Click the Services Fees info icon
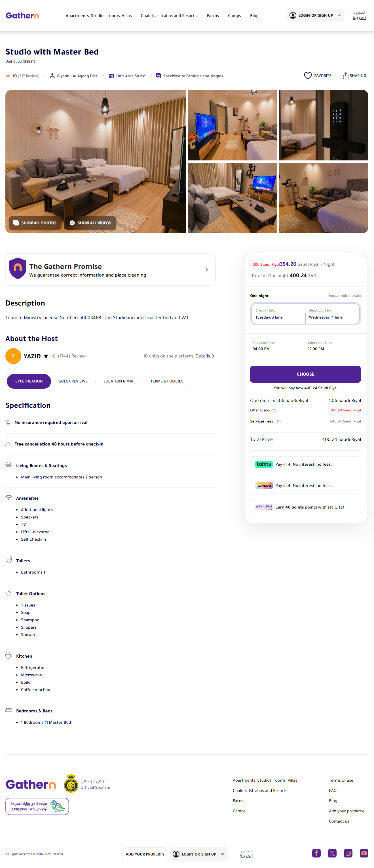This screenshot has height=868, width=374. coord(278,421)
